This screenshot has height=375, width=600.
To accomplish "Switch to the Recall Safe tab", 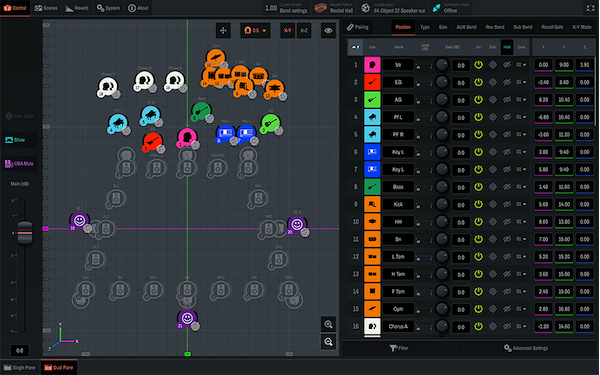I will pos(552,27).
